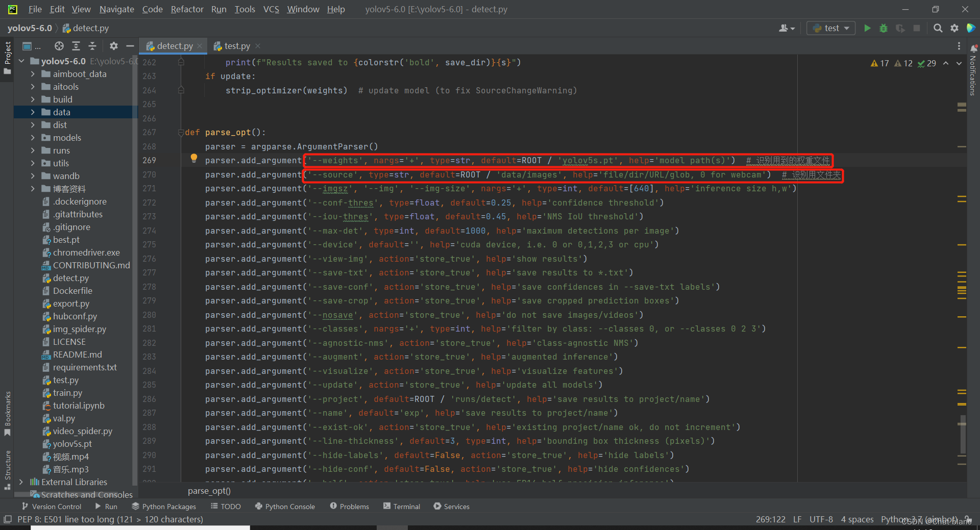The image size is (980, 530).
Task: Run the test configuration with green play button
Action: [867, 28]
